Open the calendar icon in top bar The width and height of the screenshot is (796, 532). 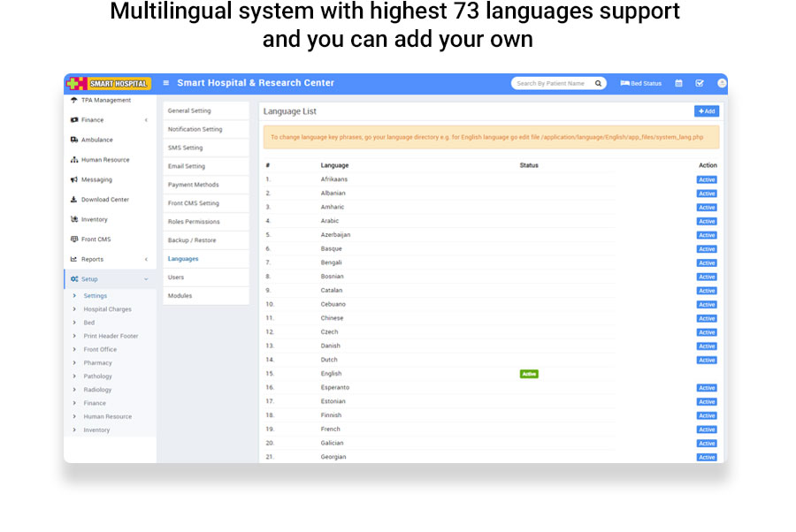point(678,84)
